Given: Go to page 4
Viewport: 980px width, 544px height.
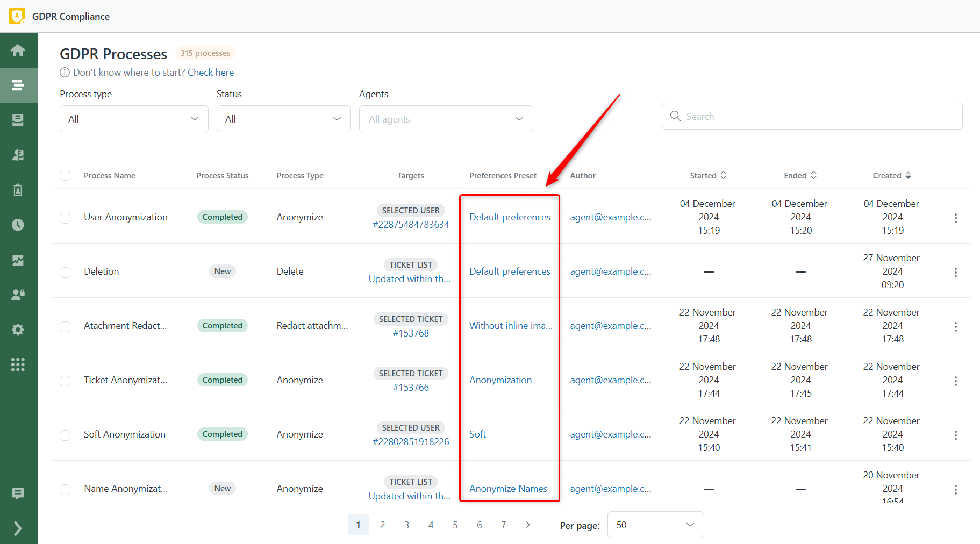Looking at the screenshot, I should pyautogui.click(x=431, y=525).
